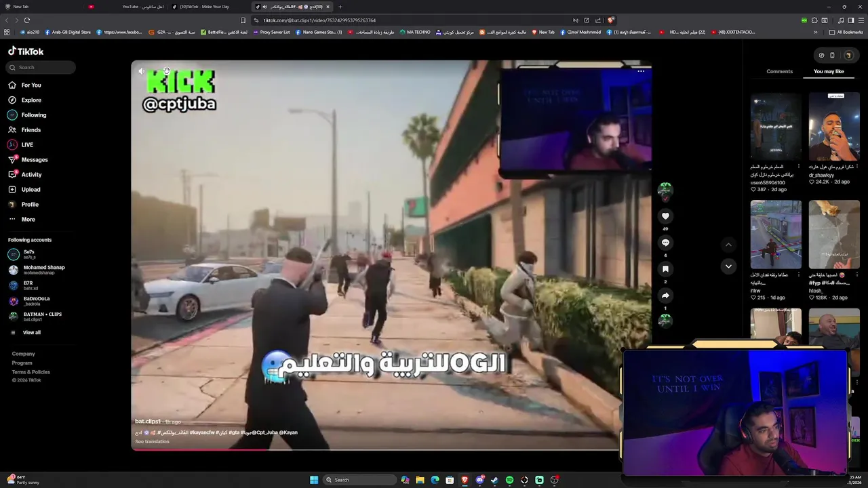Reload the page in the browser
Screen dimensions: 868x488
[26, 20]
